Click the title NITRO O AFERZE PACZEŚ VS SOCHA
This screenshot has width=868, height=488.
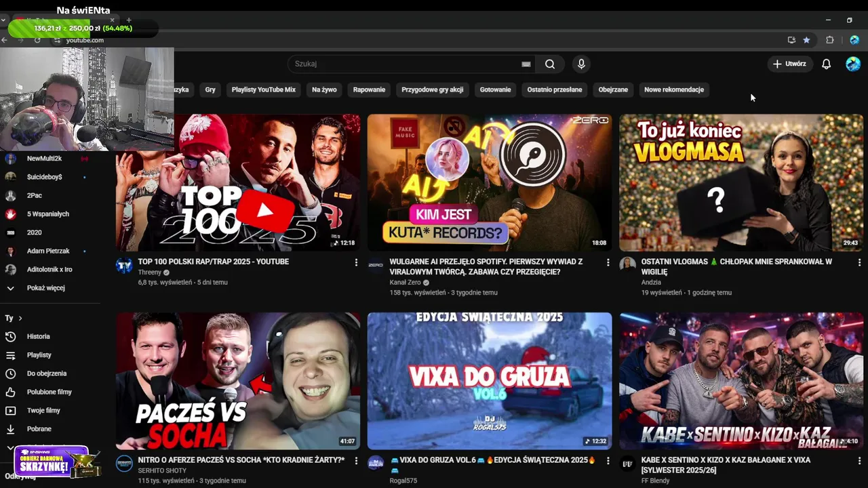[x=241, y=460]
